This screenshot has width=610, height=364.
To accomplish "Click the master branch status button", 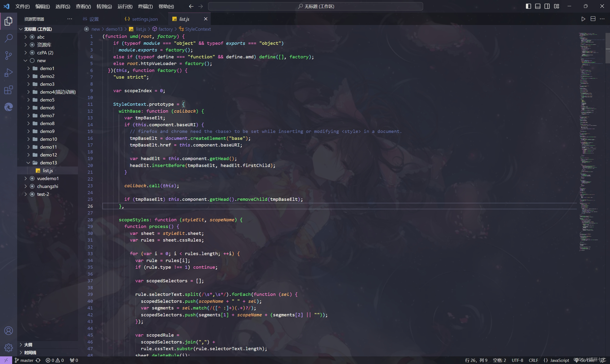I will coord(24,360).
